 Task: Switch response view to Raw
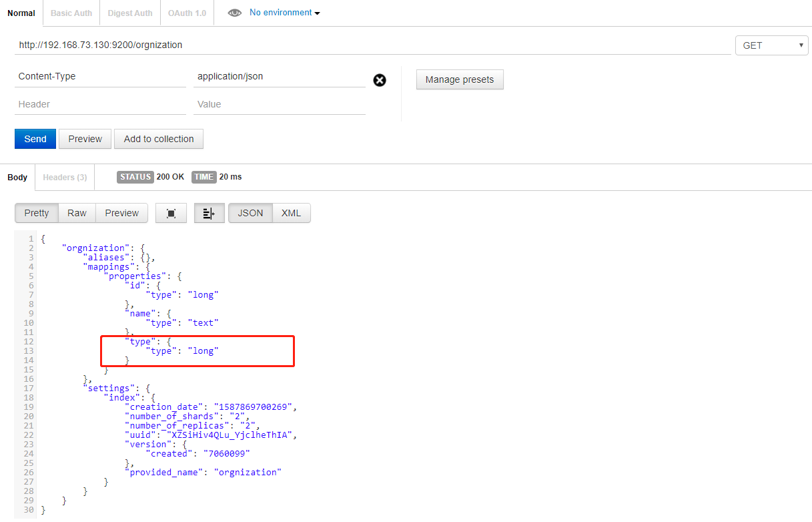(77, 213)
